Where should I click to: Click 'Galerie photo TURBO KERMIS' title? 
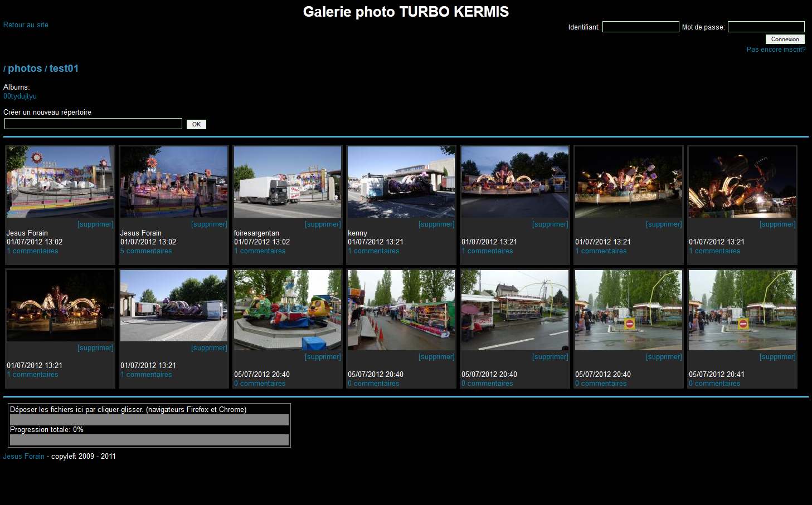[406, 12]
